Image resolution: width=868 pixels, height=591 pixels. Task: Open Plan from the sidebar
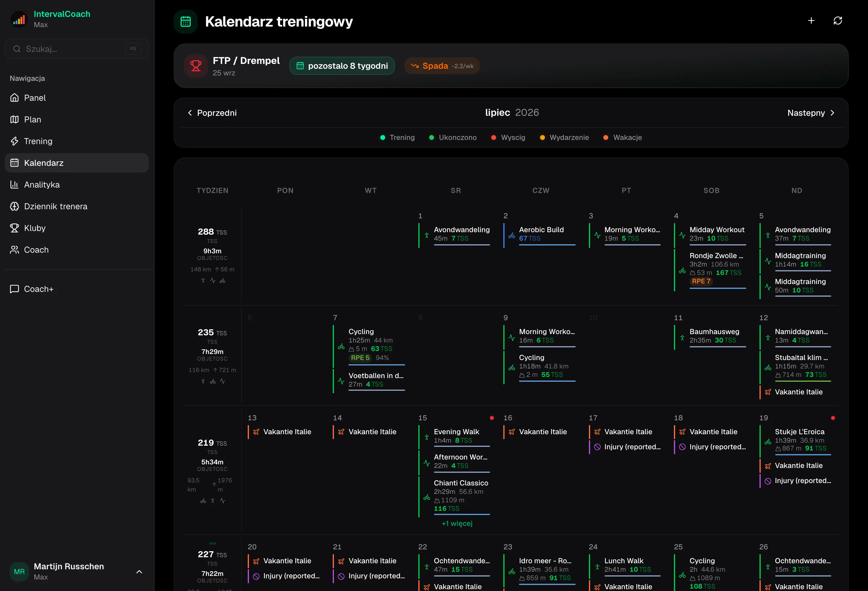77,119
